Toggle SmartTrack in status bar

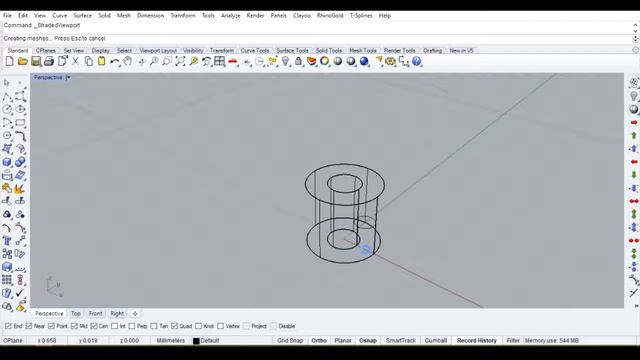[x=401, y=340]
